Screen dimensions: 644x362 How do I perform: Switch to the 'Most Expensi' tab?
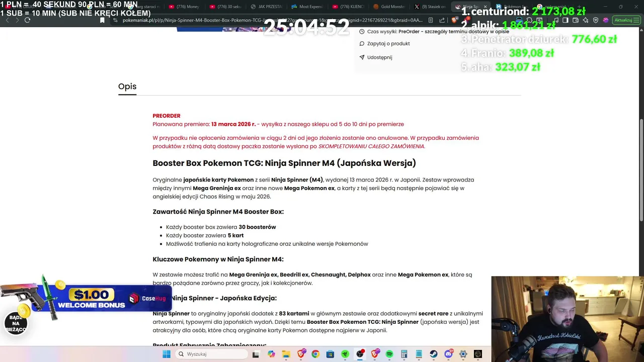tap(307, 7)
